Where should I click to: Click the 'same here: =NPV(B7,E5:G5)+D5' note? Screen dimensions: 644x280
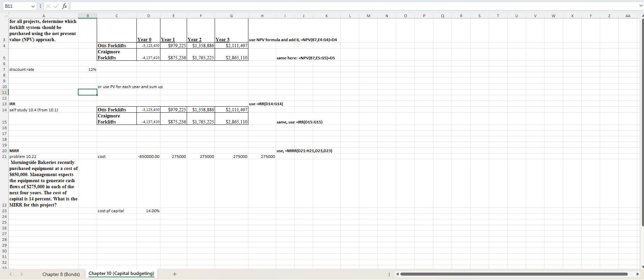[306, 58]
